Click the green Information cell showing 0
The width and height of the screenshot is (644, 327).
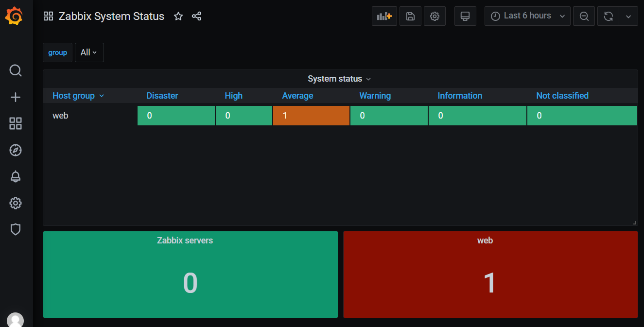click(x=477, y=116)
